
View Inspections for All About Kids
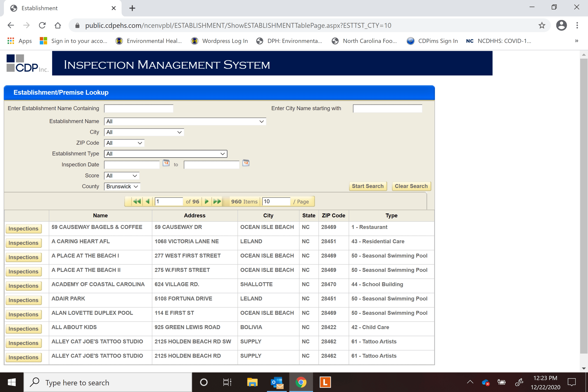click(x=24, y=329)
